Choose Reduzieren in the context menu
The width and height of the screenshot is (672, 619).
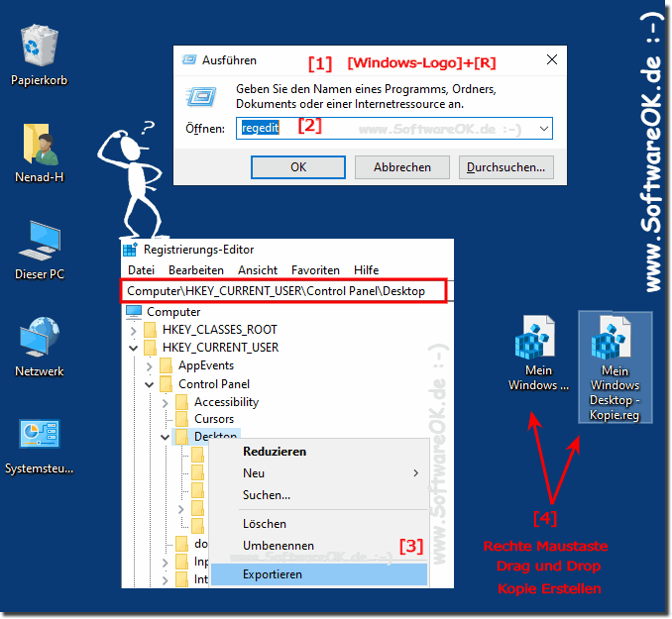(x=320, y=452)
